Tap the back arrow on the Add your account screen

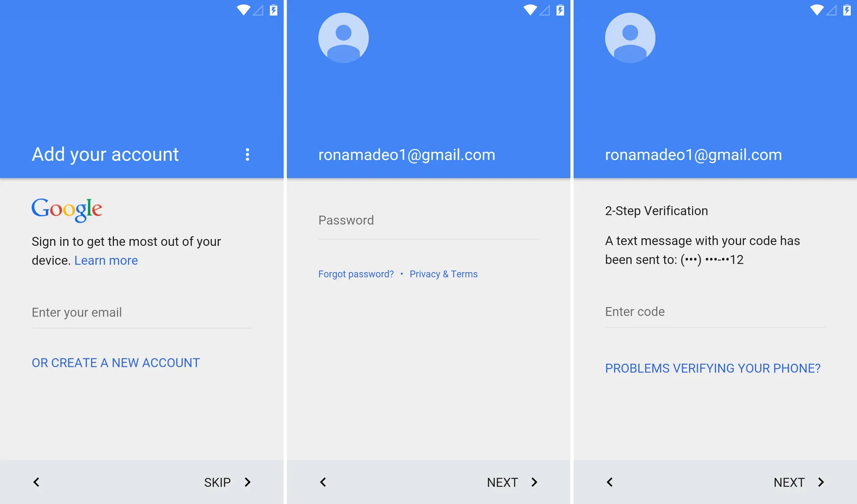pyautogui.click(x=37, y=482)
